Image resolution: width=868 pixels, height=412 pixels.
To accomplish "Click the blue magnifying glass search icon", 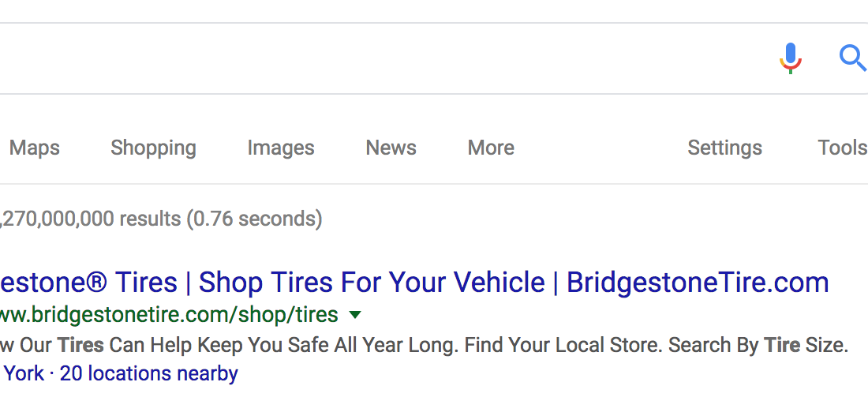I will pyautogui.click(x=853, y=58).
